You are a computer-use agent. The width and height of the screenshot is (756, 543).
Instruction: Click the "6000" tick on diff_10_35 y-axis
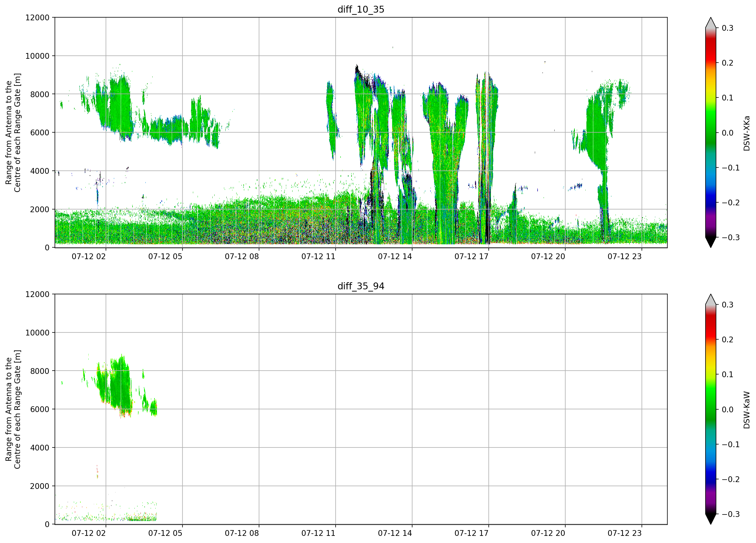pos(40,133)
